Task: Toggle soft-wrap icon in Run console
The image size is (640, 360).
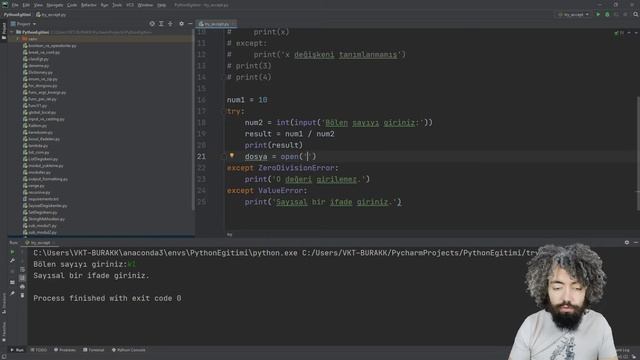Action: [x=22, y=270]
